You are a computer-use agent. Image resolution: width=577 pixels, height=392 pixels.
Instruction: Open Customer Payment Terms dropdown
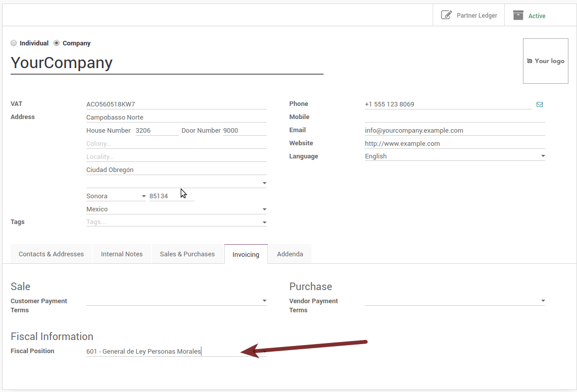pos(264,301)
